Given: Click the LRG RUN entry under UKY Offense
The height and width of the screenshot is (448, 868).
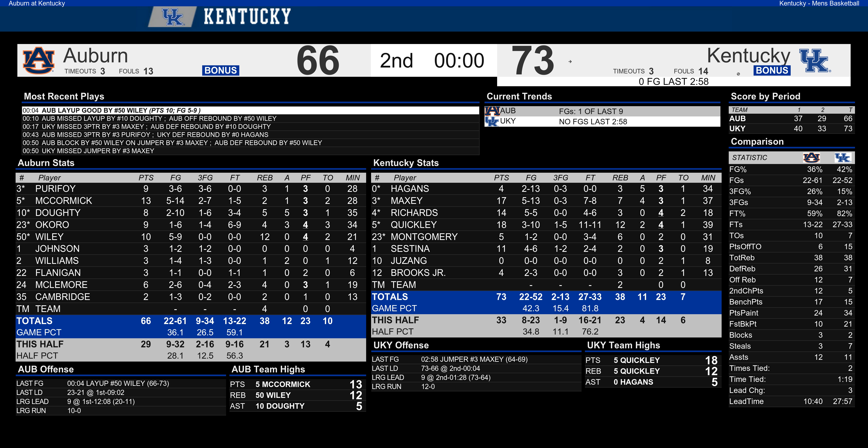Looking at the screenshot, I should [476, 387].
